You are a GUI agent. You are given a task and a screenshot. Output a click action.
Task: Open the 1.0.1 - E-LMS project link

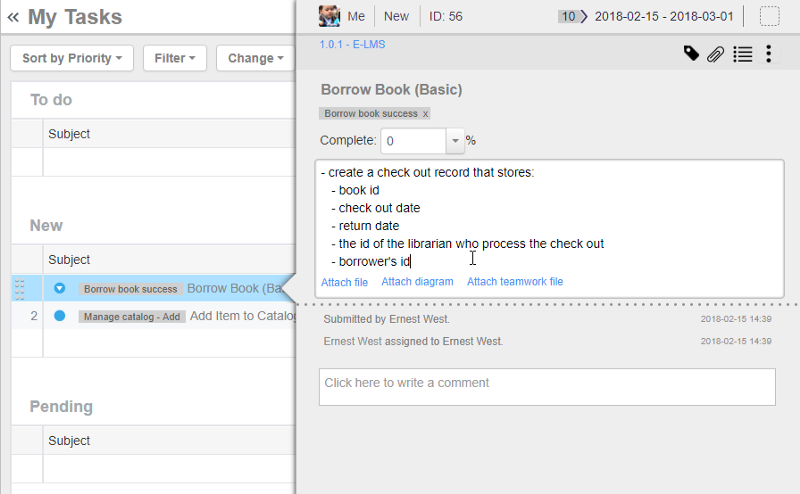tap(355, 45)
